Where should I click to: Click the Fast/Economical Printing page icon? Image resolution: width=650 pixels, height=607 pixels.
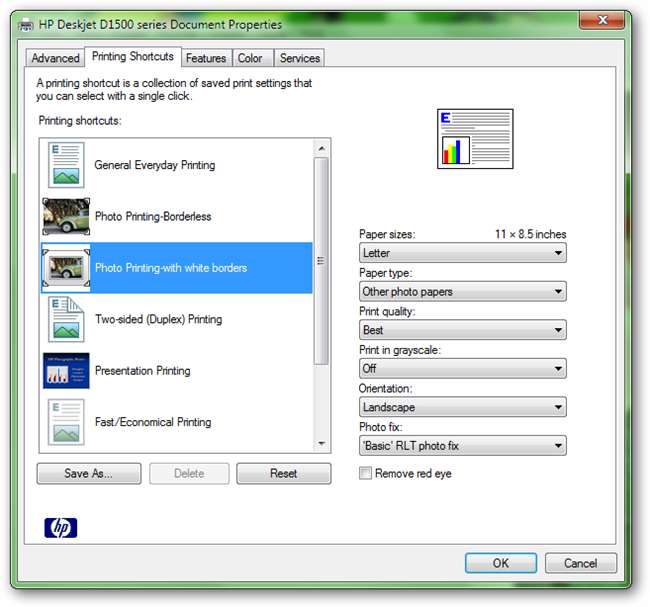(66, 422)
